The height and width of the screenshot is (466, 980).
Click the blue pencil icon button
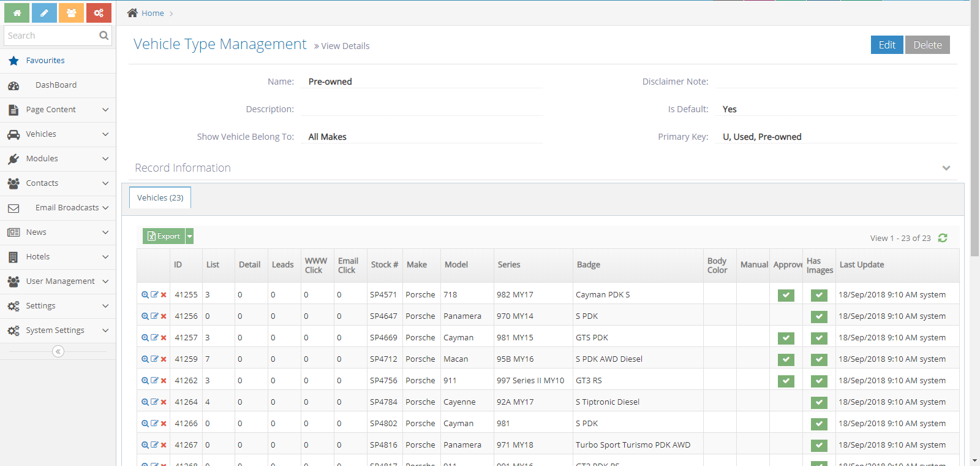pos(44,13)
